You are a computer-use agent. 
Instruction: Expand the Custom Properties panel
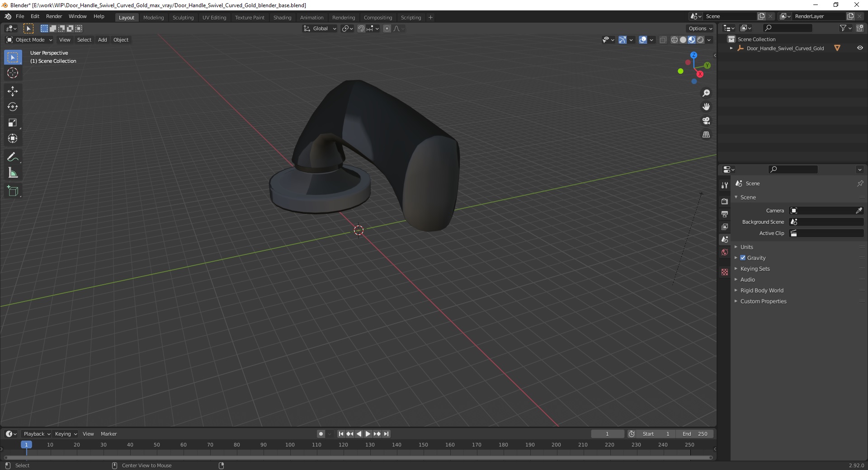point(763,301)
